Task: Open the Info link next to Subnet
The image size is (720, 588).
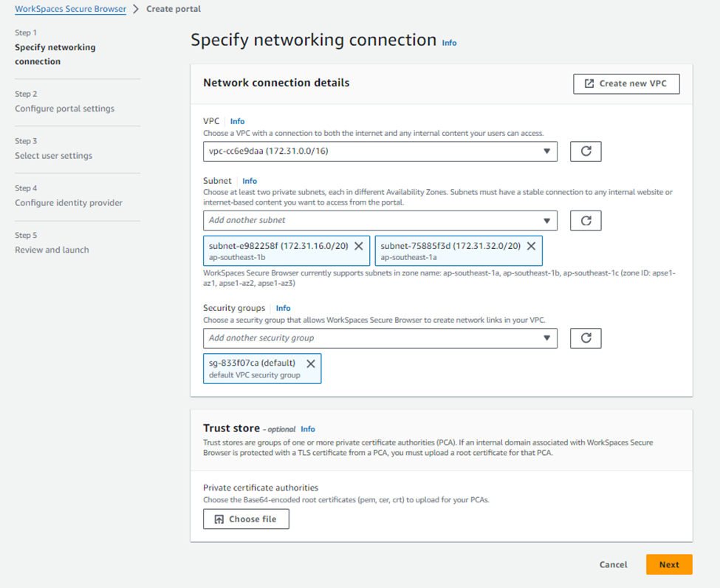Action: point(250,181)
